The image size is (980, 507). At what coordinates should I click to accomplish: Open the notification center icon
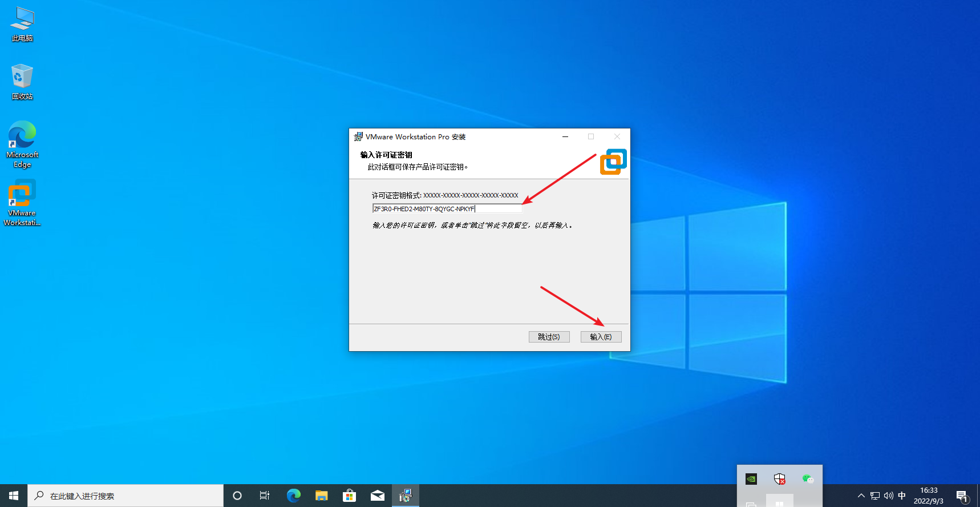pos(962,496)
